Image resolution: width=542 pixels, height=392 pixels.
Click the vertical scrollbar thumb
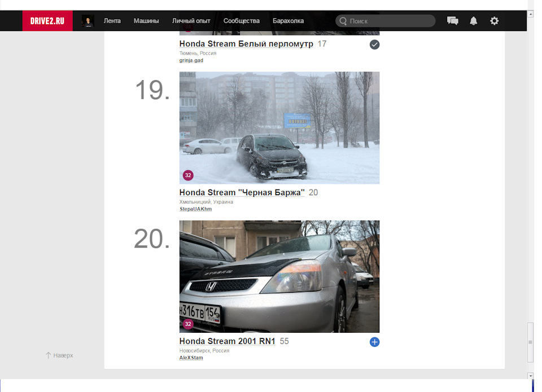(x=531, y=342)
